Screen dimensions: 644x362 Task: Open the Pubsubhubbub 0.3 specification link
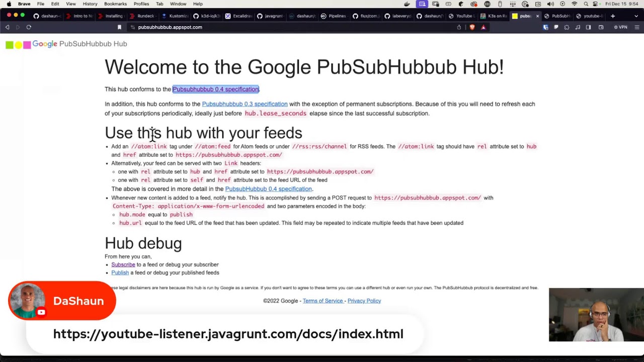245,104
